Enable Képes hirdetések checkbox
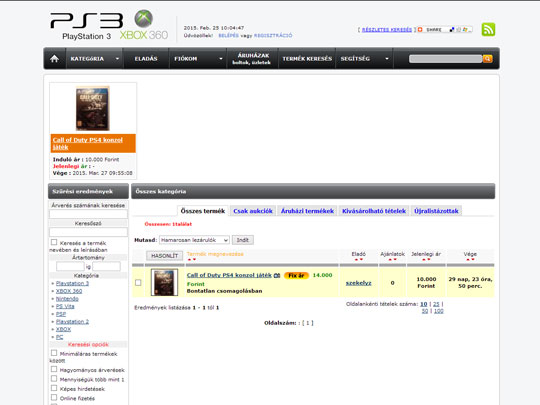Image resolution: width=540 pixels, height=405 pixels. 54,388
